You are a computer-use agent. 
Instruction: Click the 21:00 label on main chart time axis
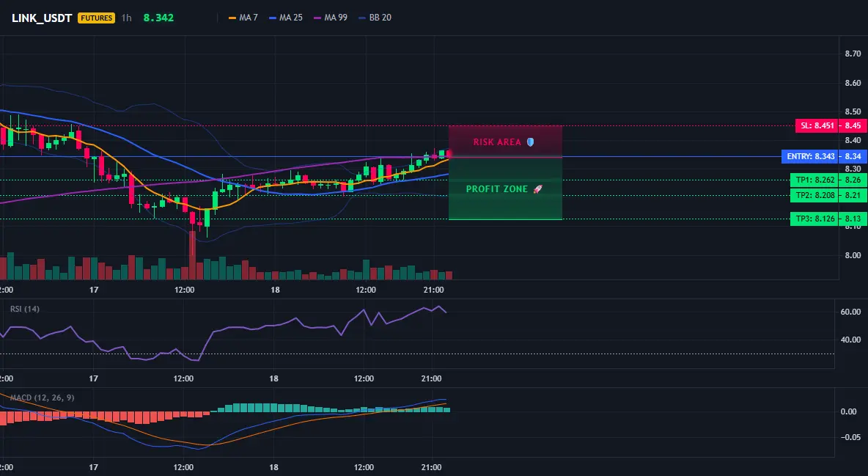(x=433, y=290)
